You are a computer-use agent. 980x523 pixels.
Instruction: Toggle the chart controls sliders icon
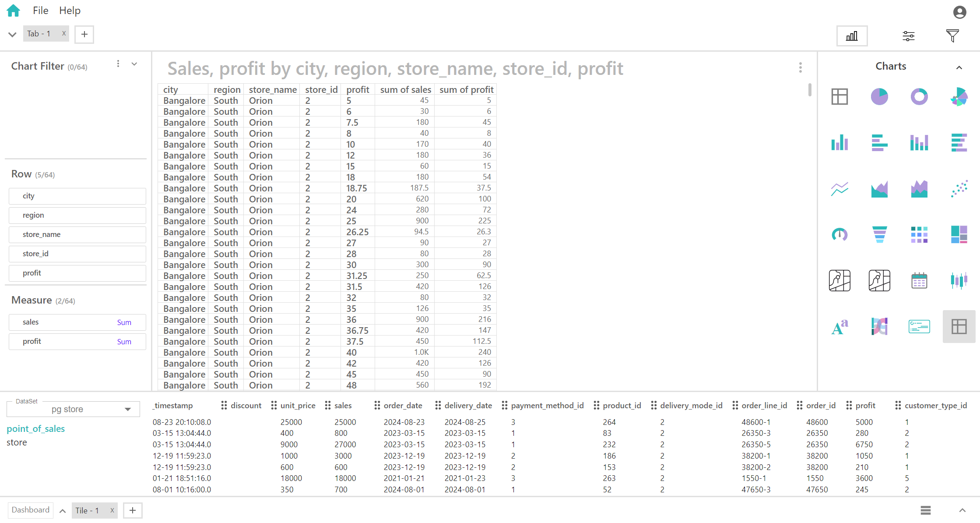(x=909, y=36)
